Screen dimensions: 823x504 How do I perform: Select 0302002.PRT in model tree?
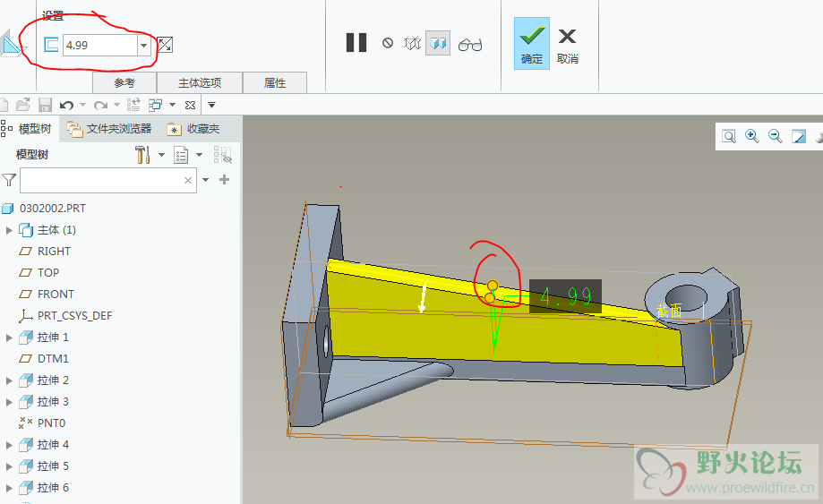pyautogui.click(x=53, y=209)
